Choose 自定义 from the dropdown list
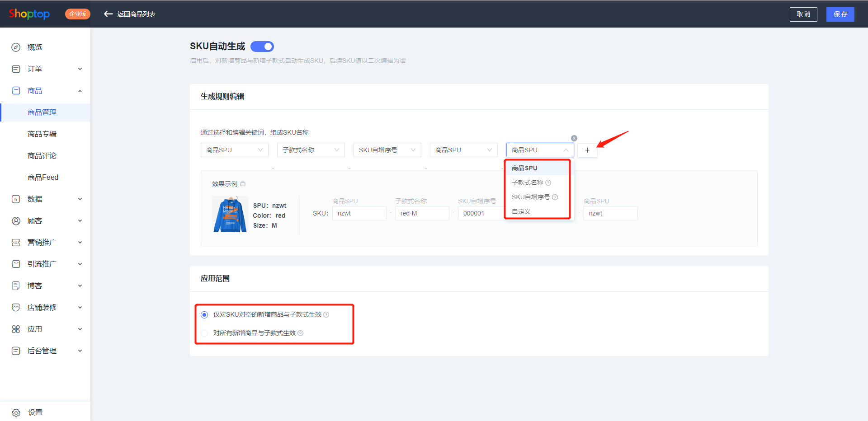 pos(521,211)
